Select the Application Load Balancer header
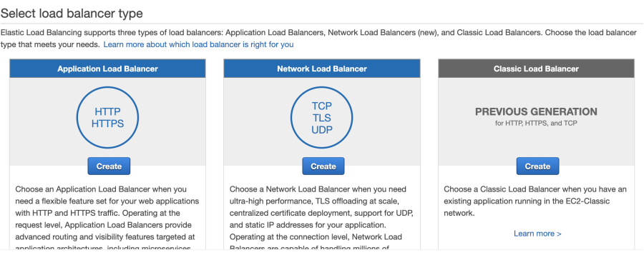 [x=107, y=69]
